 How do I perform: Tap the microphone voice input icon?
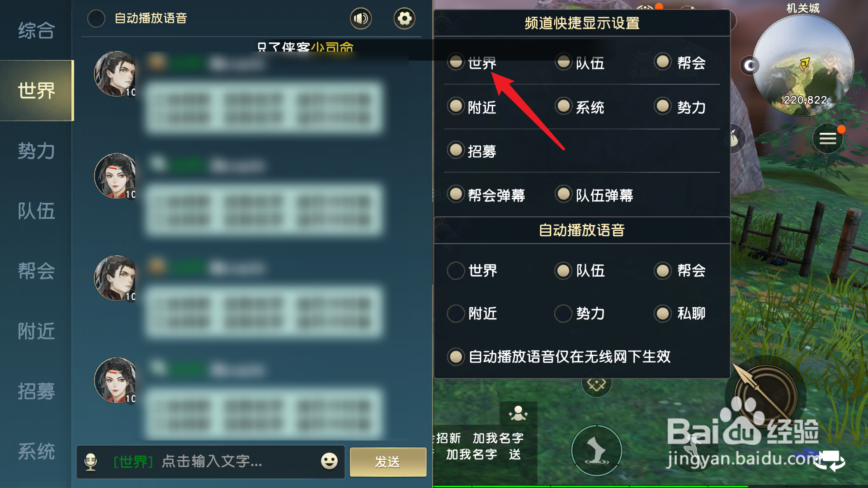[91, 462]
